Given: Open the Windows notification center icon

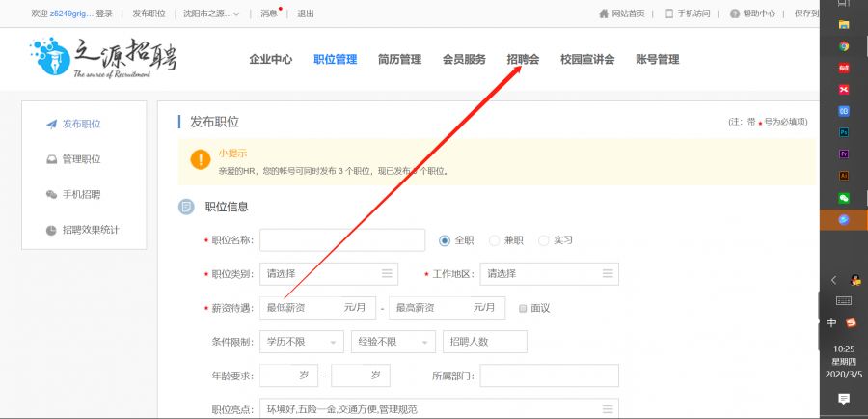Looking at the screenshot, I should pos(843,398).
